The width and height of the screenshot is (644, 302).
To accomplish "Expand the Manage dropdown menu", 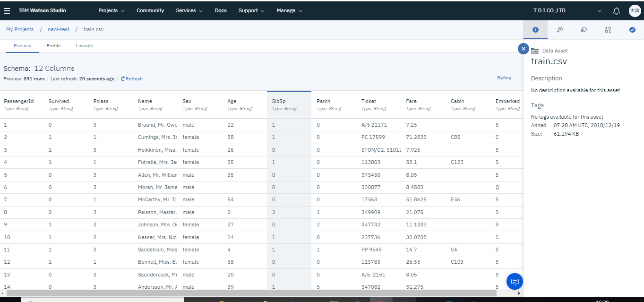I will tap(289, 10).
